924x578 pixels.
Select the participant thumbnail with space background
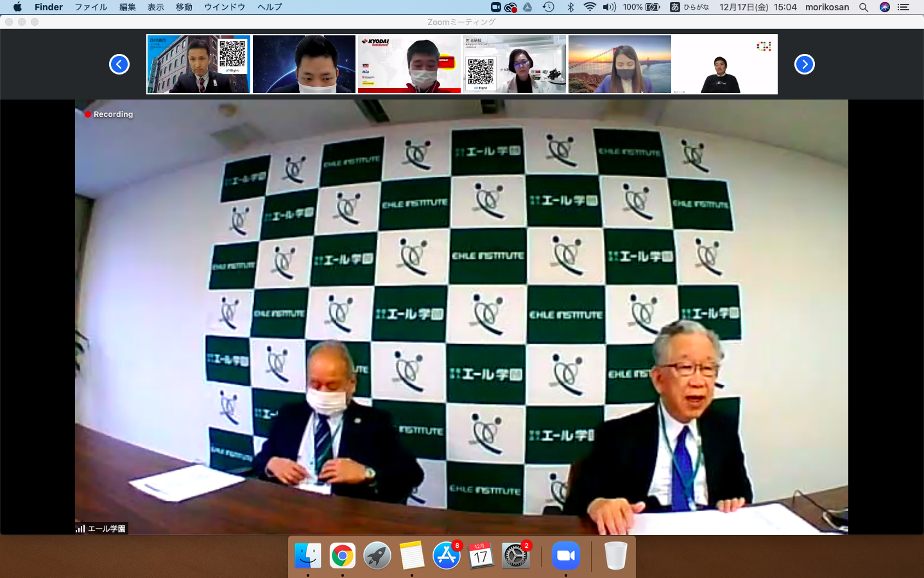click(304, 64)
